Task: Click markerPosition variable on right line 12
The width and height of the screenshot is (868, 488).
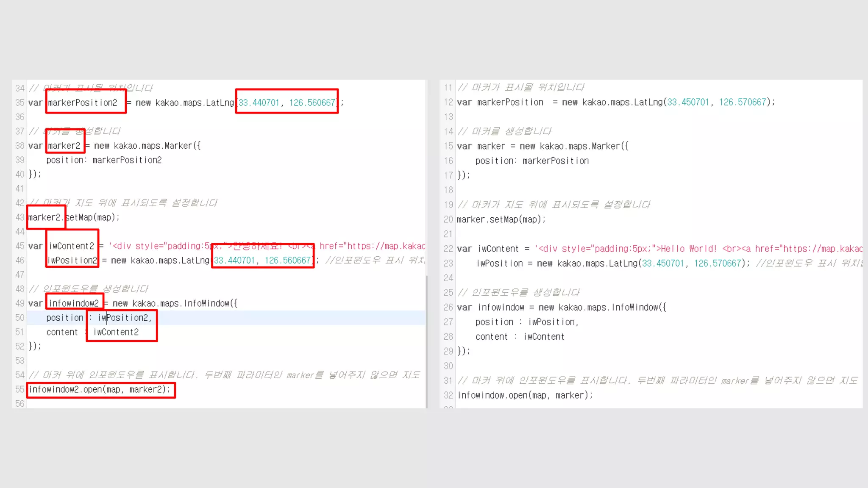Action: tap(510, 102)
